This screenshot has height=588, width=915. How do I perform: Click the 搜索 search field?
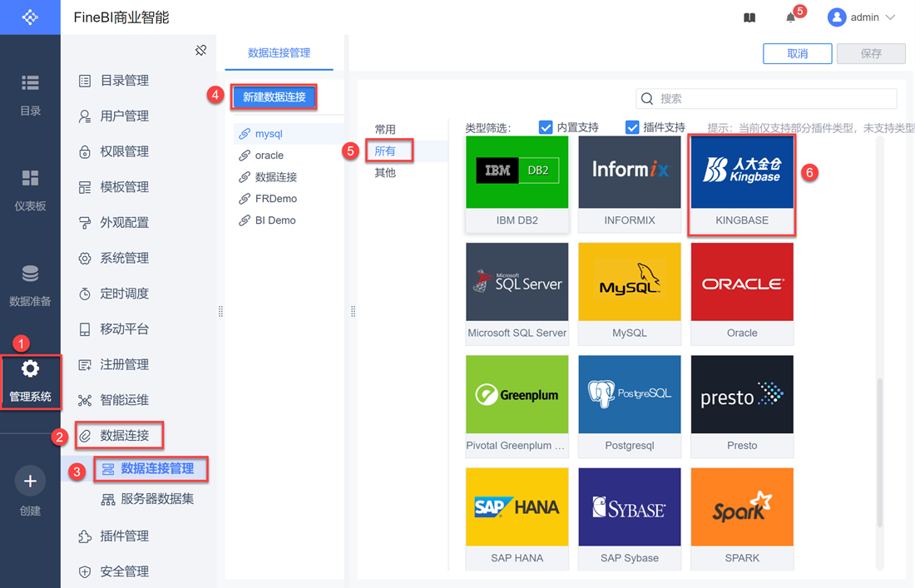click(x=766, y=99)
